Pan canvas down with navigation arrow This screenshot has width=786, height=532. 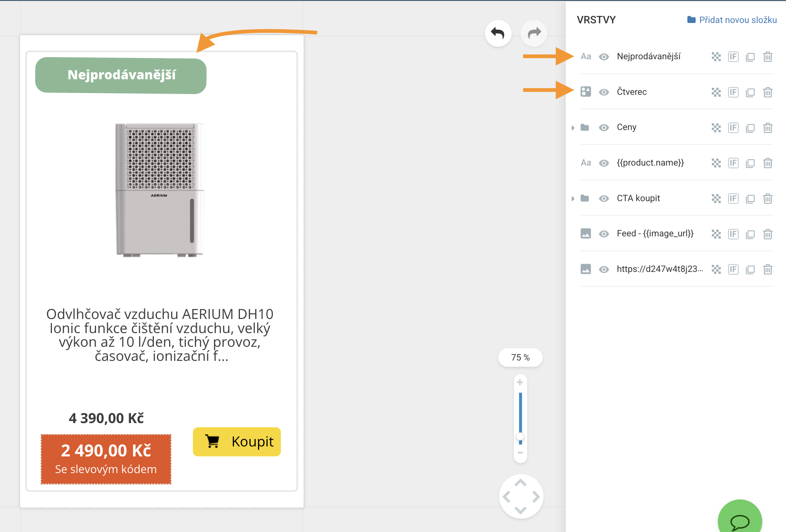(x=521, y=511)
